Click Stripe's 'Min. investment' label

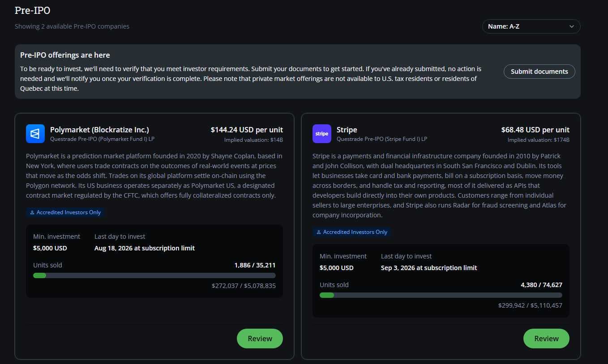coord(343,256)
